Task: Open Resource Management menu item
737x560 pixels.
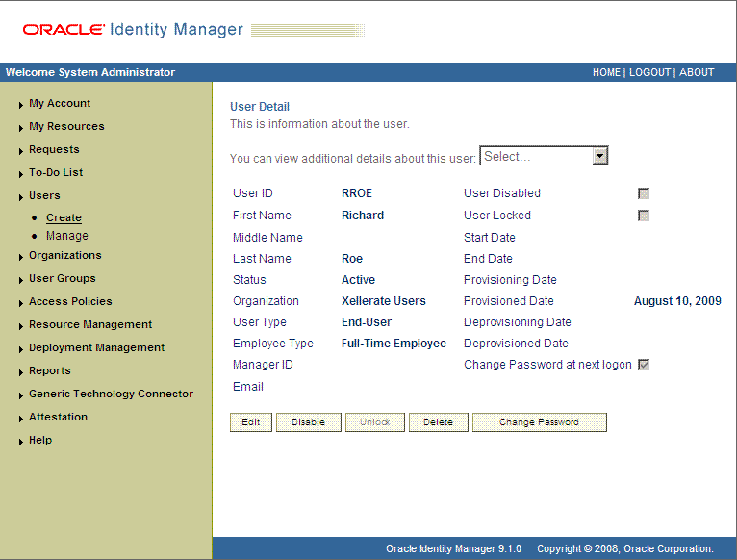Action: click(90, 324)
